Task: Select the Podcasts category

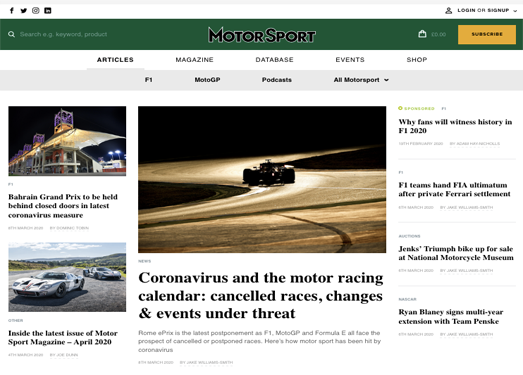Action: pos(277,80)
